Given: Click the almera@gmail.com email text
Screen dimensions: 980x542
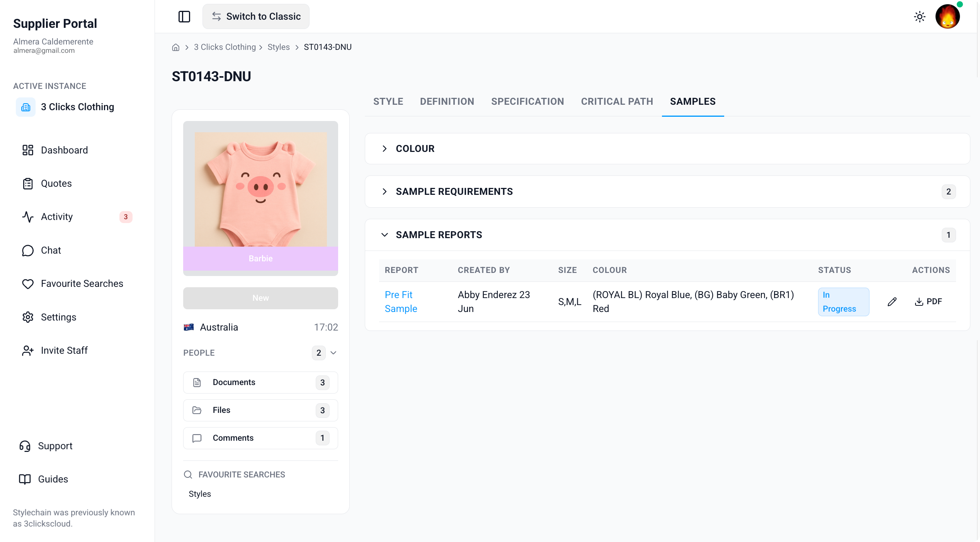Looking at the screenshot, I should 44,51.
